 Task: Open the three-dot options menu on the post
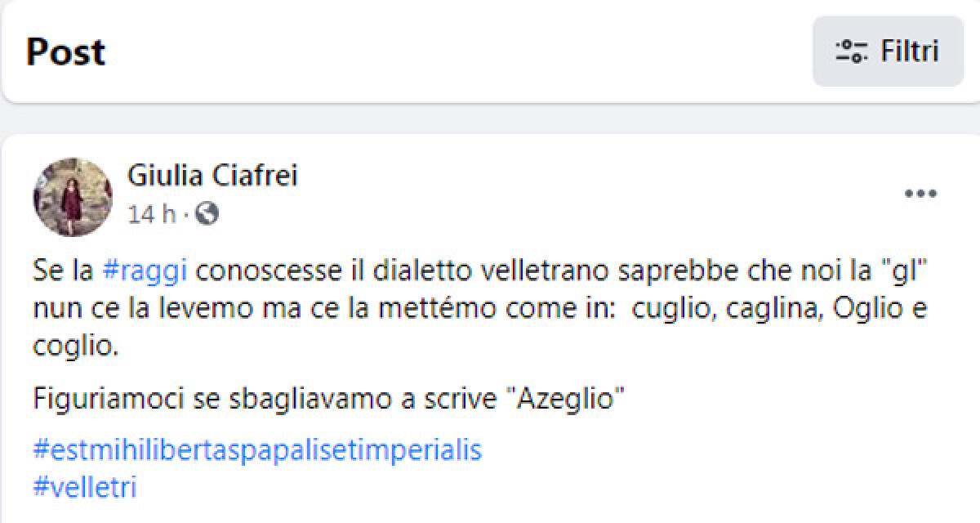[921, 193]
